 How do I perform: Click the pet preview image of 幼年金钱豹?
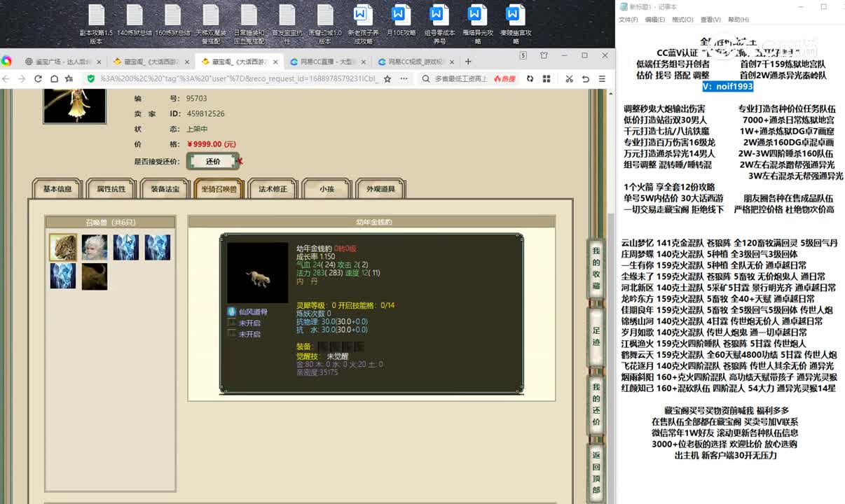coord(257,273)
